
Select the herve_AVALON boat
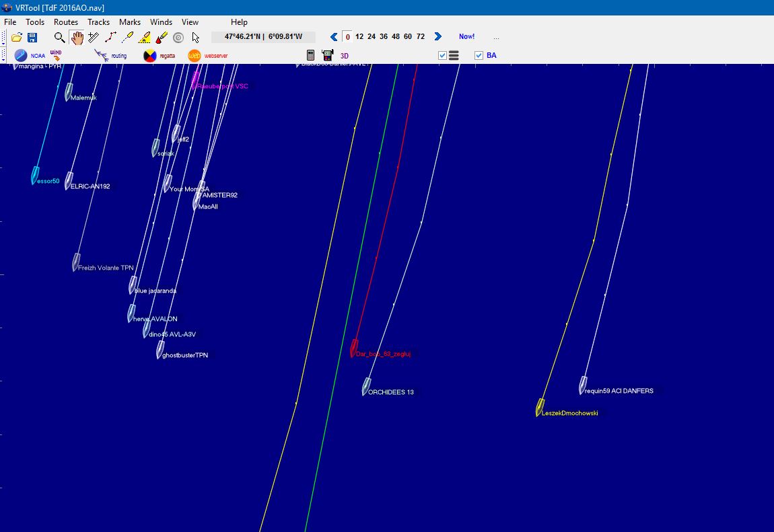tap(131, 313)
